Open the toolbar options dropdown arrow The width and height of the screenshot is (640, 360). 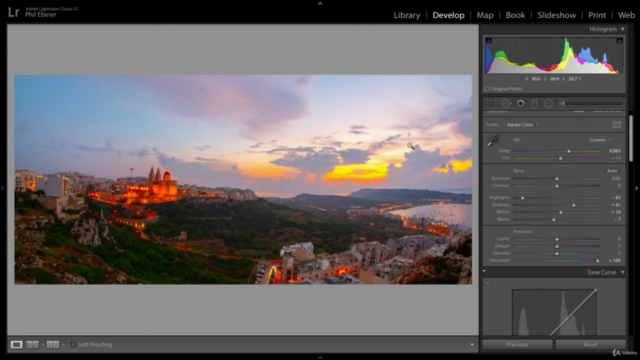pos(472,345)
